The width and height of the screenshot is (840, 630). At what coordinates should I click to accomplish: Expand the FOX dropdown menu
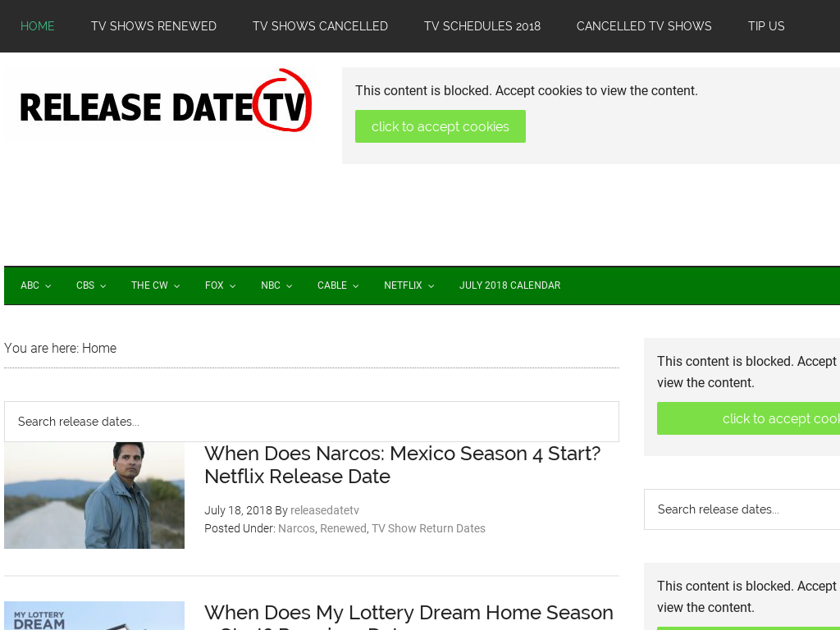tap(220, 285)
